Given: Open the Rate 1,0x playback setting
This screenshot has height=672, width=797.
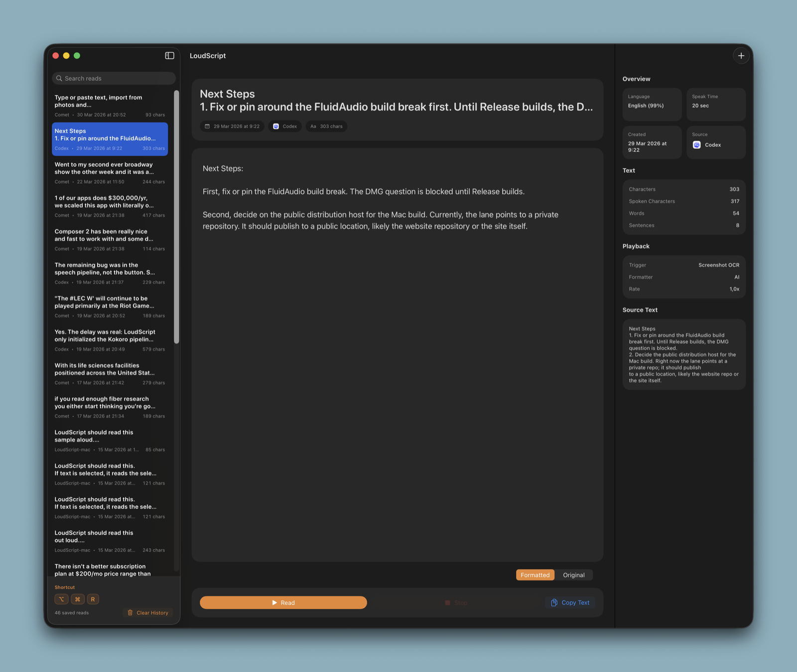Looking at the screenshot, I should pos(684,289).
